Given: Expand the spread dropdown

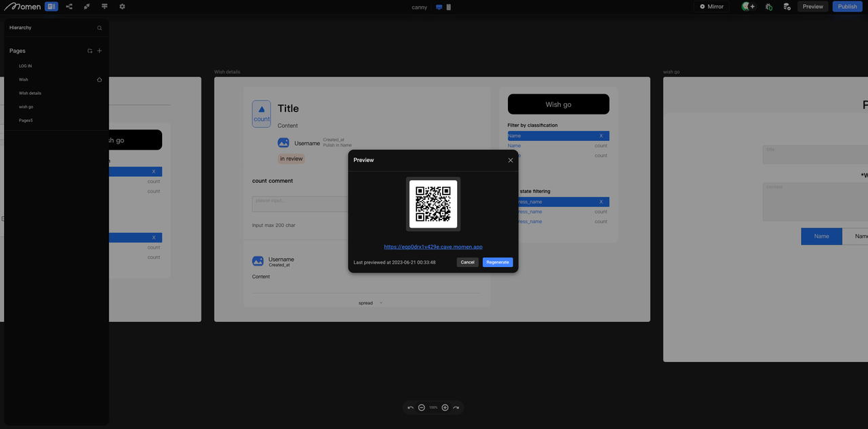Looking at the screenshot, I should [x=370, y=303].
